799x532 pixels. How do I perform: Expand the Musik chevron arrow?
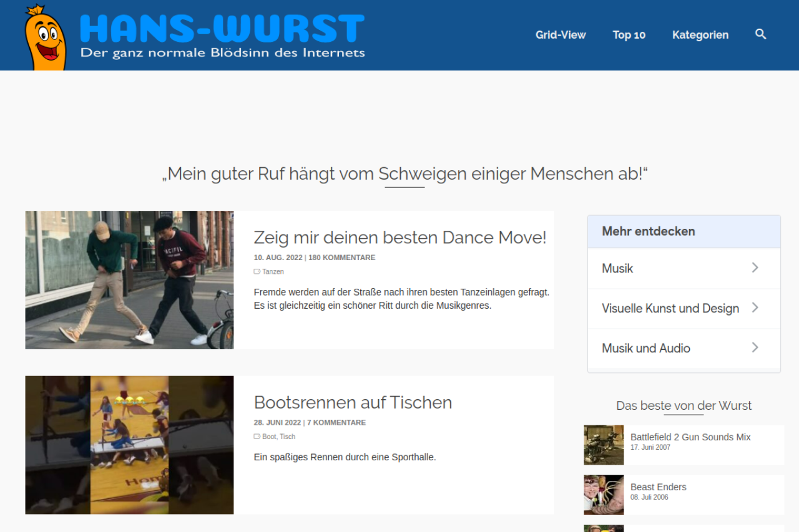point(755,268)
